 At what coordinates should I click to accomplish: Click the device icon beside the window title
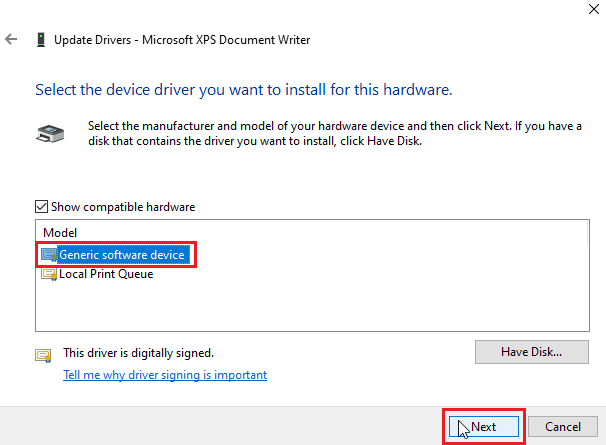click(40, 40)
